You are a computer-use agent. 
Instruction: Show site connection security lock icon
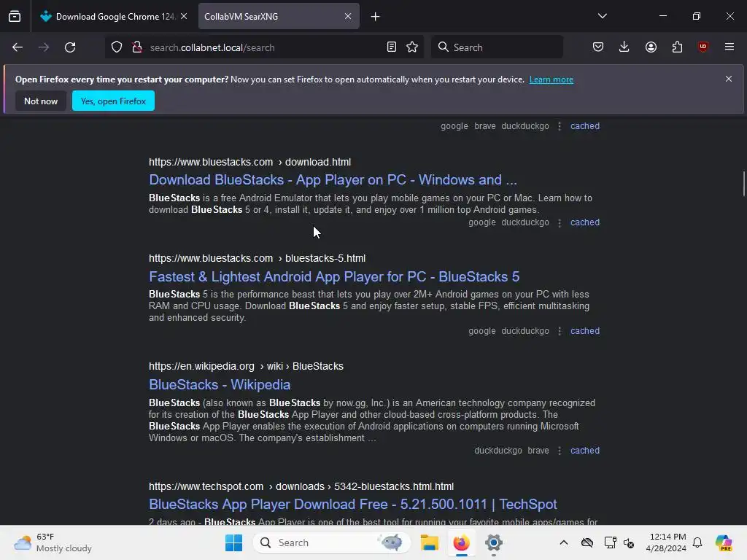[x=137, y=47]
